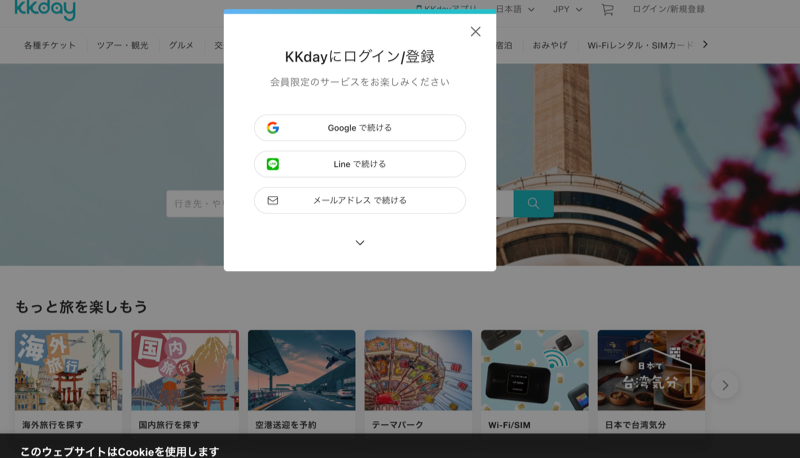Continue with Google login button
Screen dimensions: 800x458
pyautogui.click(x=360, y=128)
